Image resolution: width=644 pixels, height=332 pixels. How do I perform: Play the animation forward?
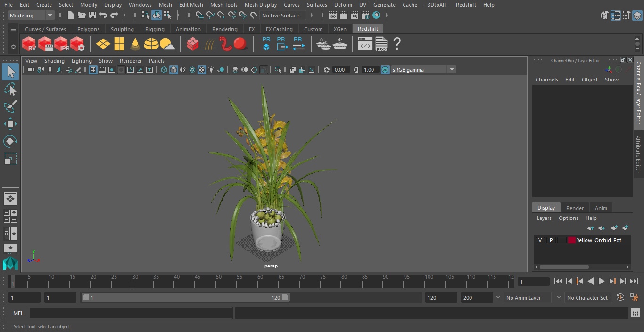click(x=602, y=281)
